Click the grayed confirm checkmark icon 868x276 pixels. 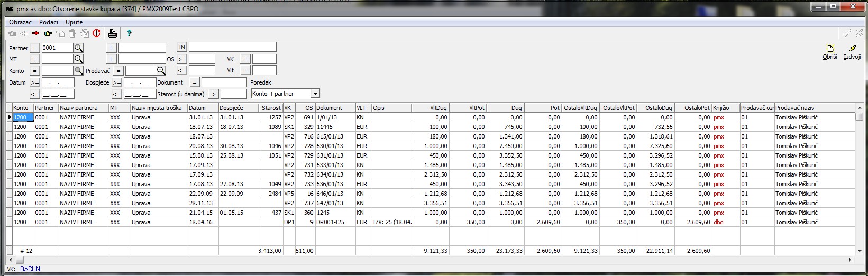coord(847,33)
